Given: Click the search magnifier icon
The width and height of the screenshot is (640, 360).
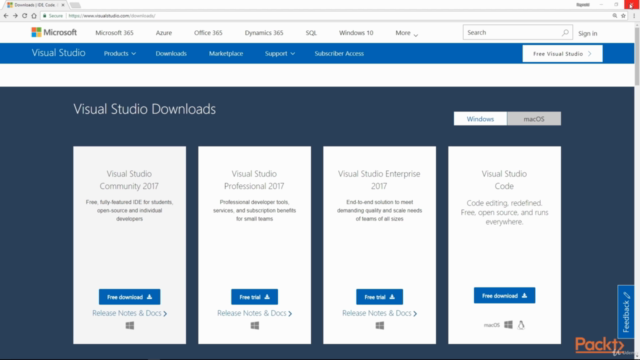Looking at the screenshot, I should pyautogui.click(x=565, y=32).
